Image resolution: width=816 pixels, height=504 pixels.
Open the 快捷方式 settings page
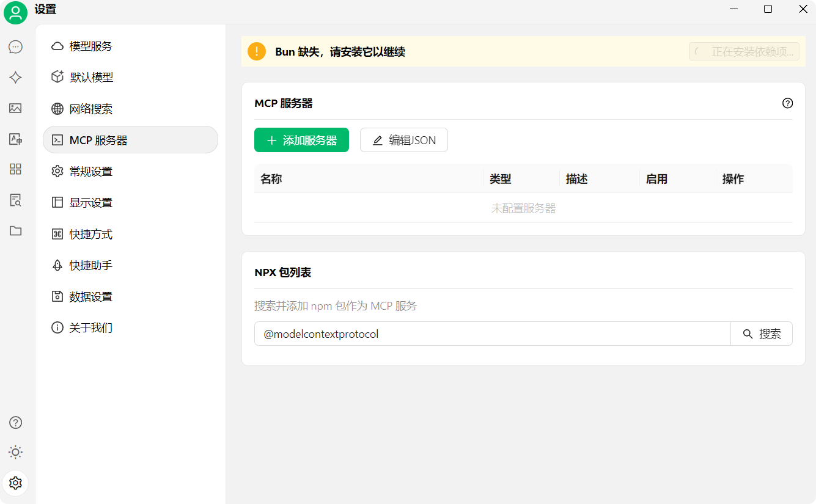[x=89, y=233]
